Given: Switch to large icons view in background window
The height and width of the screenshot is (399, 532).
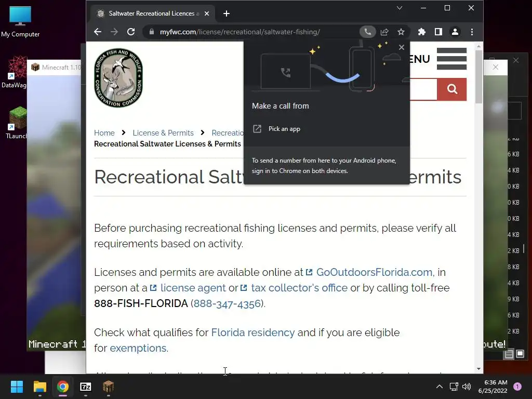Looking at the screenshot, I should [520, 354].
